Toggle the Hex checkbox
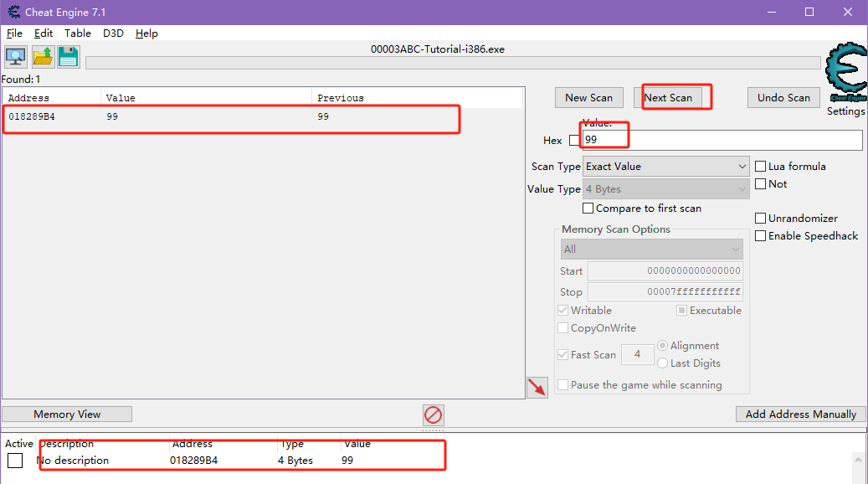Image resolution: width=868 pixels, height=484 pixels. click(574, 141)
